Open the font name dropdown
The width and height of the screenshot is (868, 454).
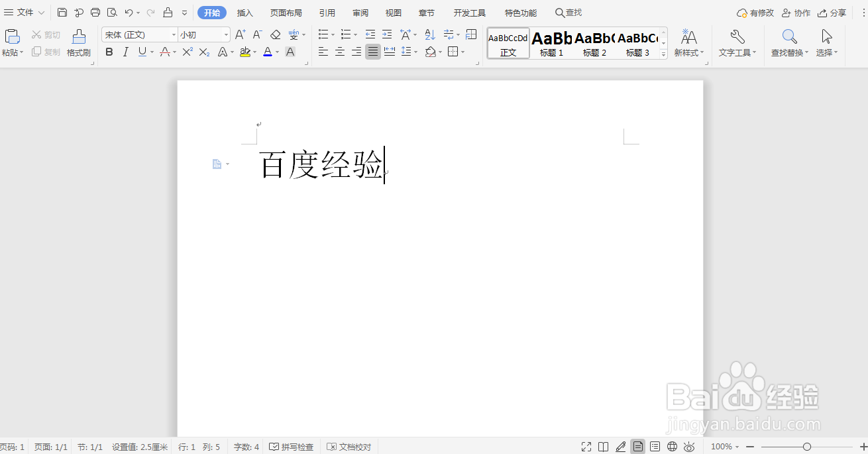[x=174, y=34]
